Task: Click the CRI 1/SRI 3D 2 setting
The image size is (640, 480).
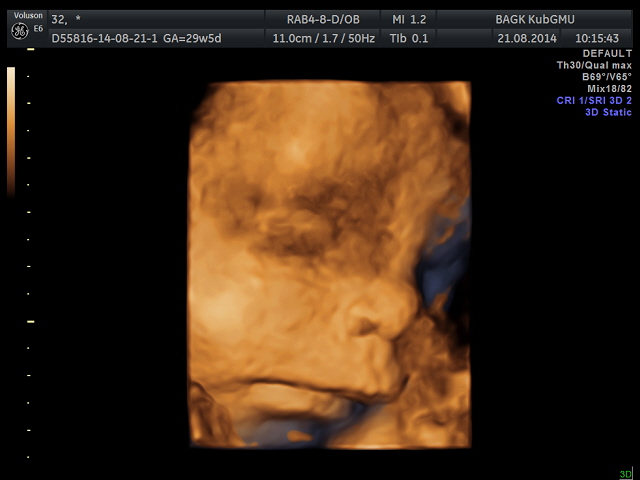Action: (x=594, y=101)
